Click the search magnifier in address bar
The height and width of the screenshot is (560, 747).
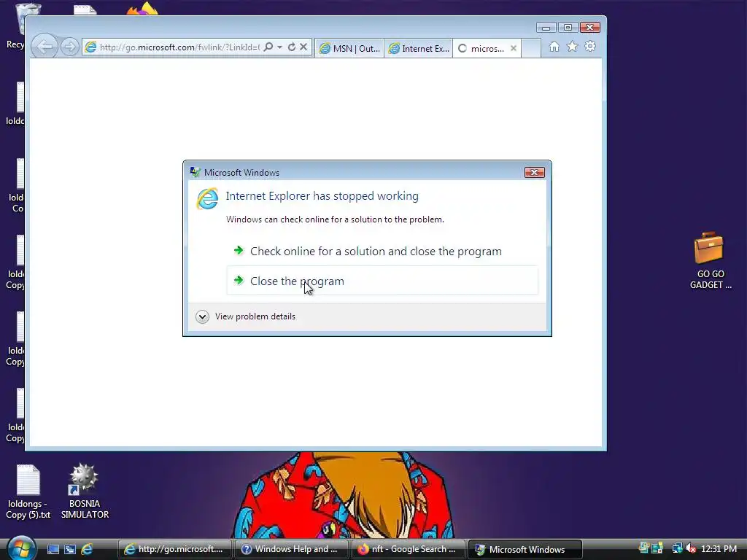[268, 47]
